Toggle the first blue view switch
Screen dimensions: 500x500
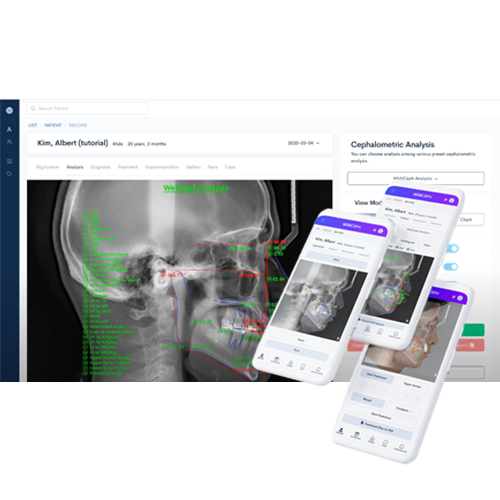(452, 249)
